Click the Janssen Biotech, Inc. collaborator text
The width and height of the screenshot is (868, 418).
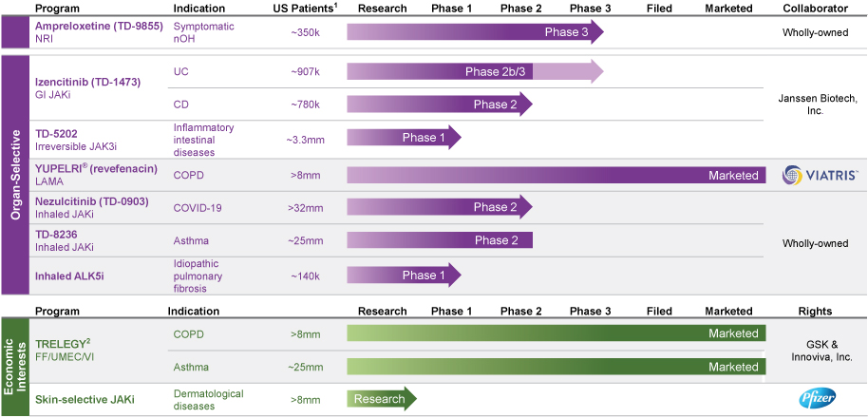816,104
